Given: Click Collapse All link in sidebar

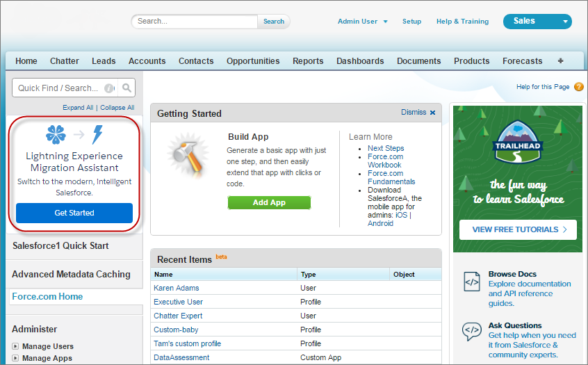Looking at the screenshot, I should point(117,108).
